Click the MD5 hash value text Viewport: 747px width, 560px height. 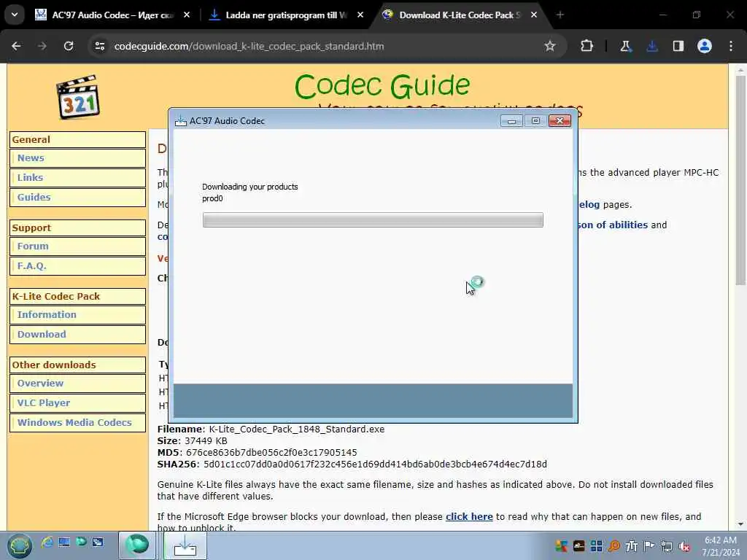[271, 452]
